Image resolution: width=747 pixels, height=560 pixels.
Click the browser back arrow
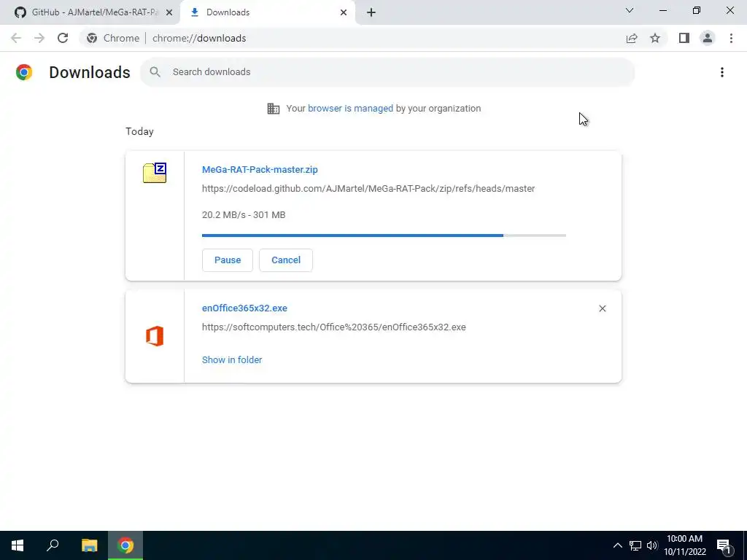pyautogui.click(x=16, y=38)
